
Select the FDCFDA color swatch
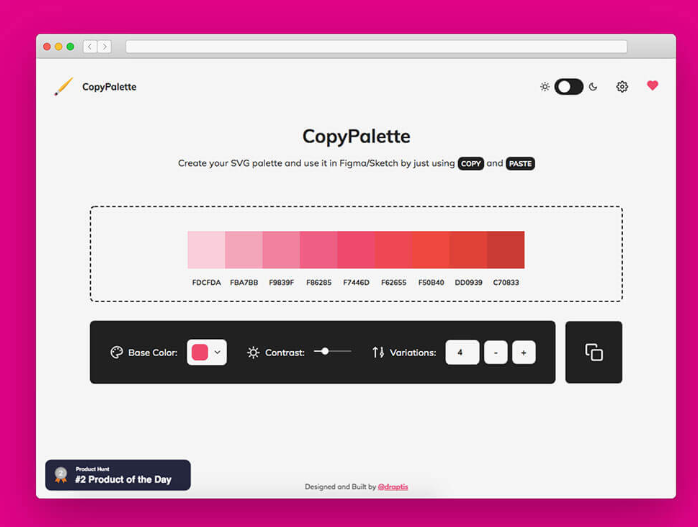point(207,250)
